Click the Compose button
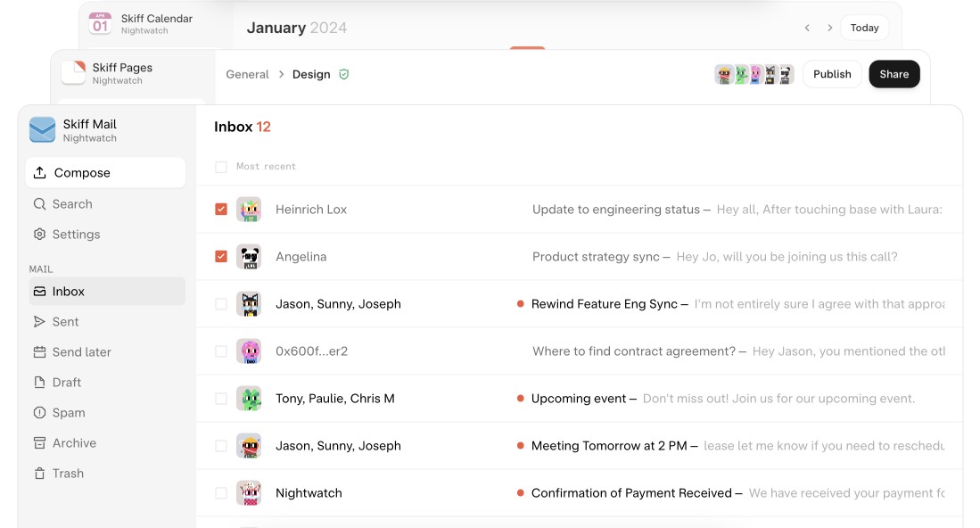Viewport: 980px width, 528px height. click(x=105, y=172)
